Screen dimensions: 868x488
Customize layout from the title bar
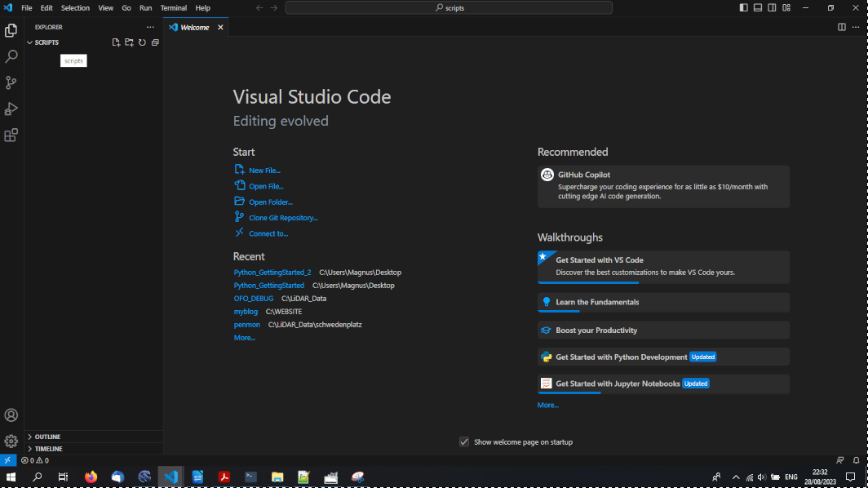786,8
